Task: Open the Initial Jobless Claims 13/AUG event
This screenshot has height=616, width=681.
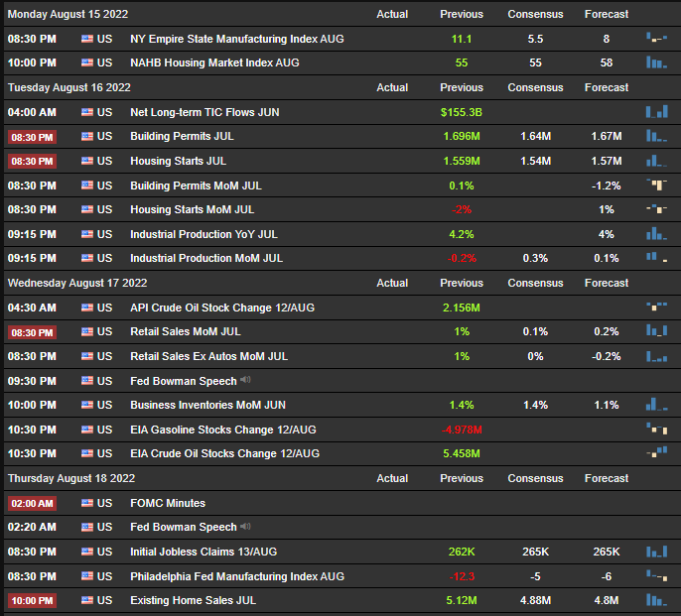Action: click(204, 552)
